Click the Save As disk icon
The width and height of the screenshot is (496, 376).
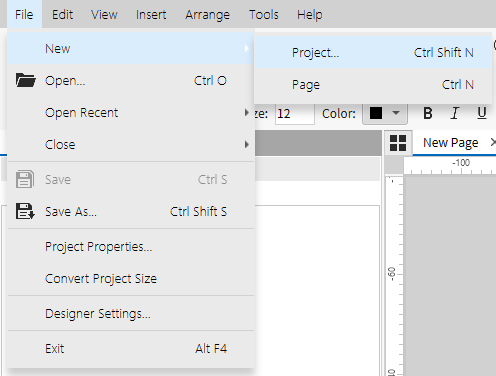(25, 211)
